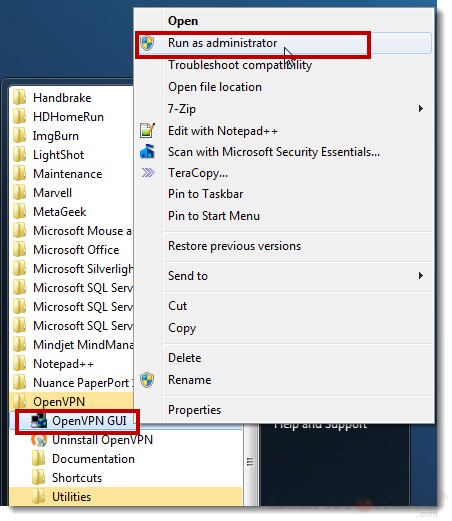Click the HDHomeRun folder icon

(19, 117)
